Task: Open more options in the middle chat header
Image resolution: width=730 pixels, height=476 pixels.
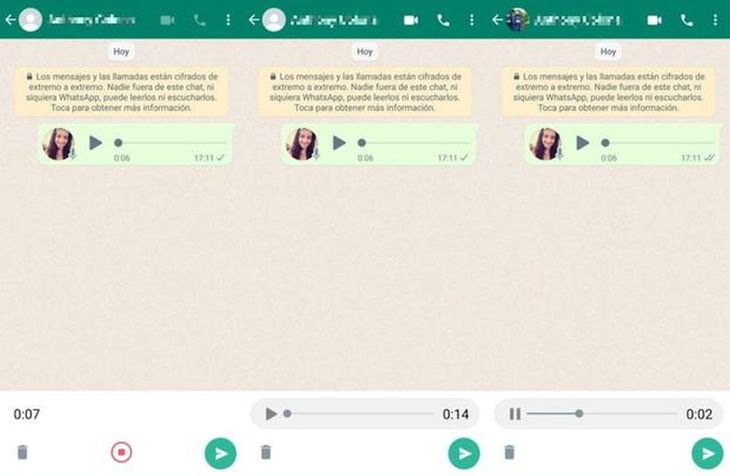Action: [471, 20]
